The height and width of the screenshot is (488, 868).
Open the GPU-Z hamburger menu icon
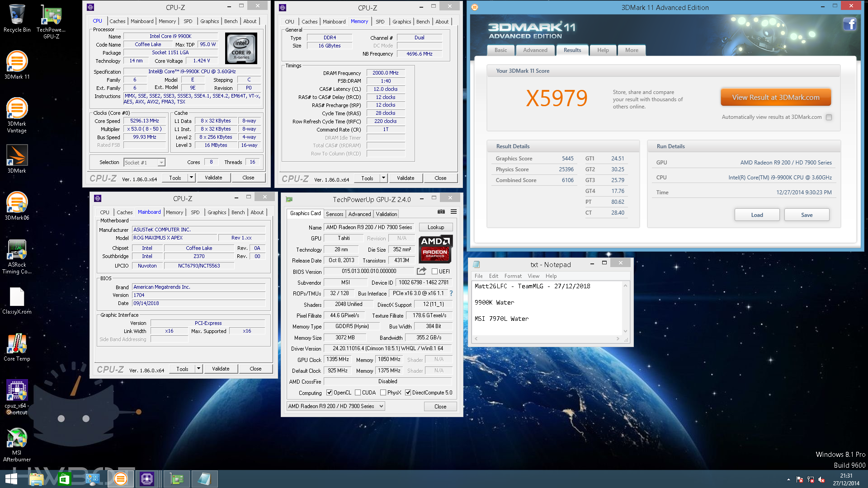(453, 211)
